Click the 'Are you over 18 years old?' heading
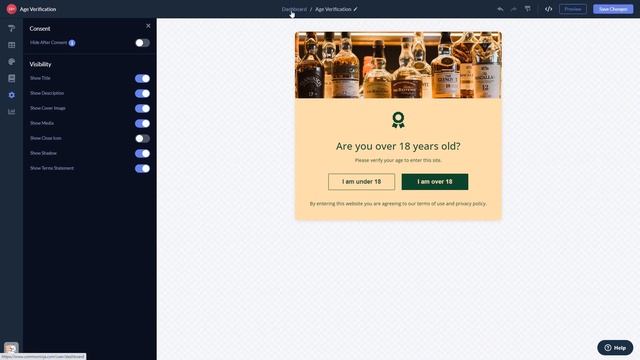640x360 pixels. (398, 146)
